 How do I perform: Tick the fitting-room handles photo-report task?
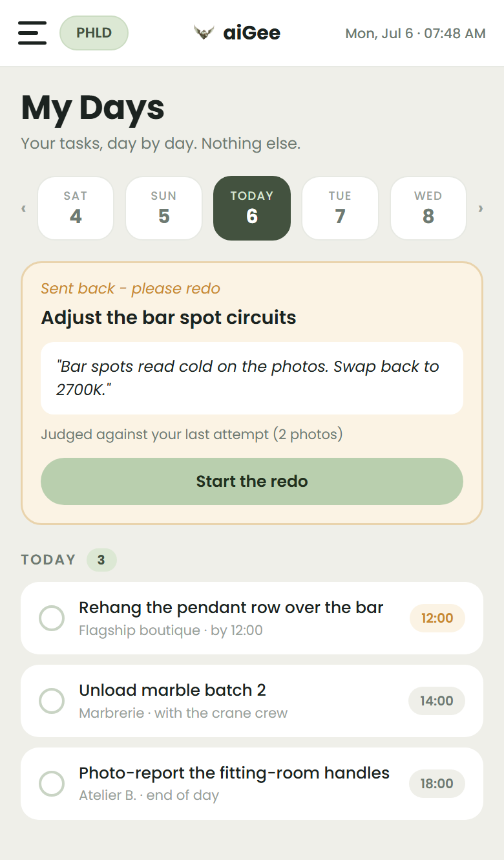coord(52,784)
